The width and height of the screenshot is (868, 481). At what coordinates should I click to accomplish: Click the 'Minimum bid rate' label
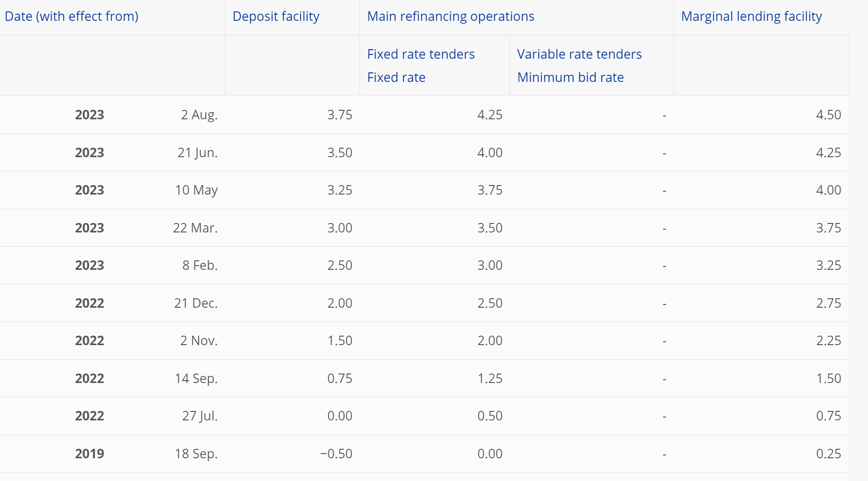pos(570,78)
